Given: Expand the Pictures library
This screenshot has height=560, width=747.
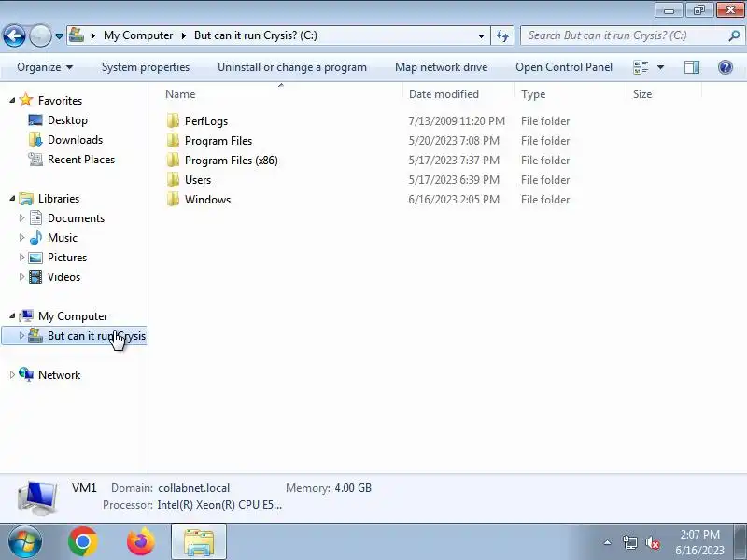Looking at the screenshot, I should point(21,257).
